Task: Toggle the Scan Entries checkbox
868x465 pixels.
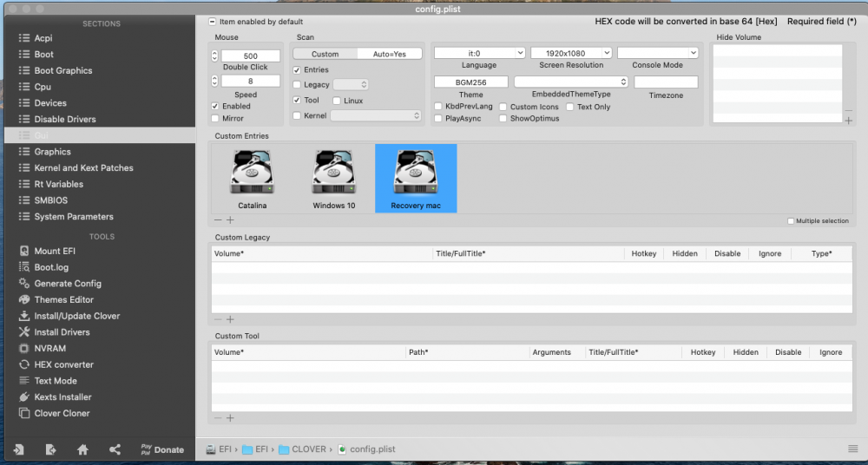Action: point(297,69)
